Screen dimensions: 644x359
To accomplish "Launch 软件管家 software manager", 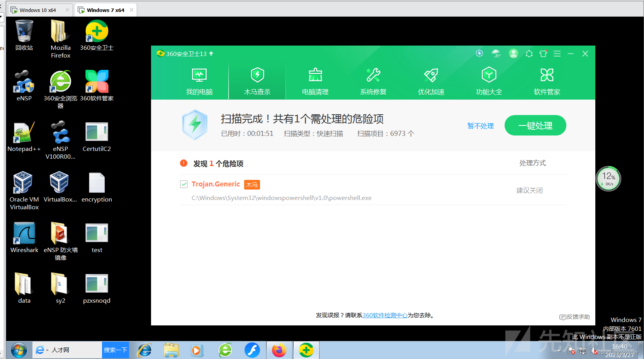I will click(547, 80).
